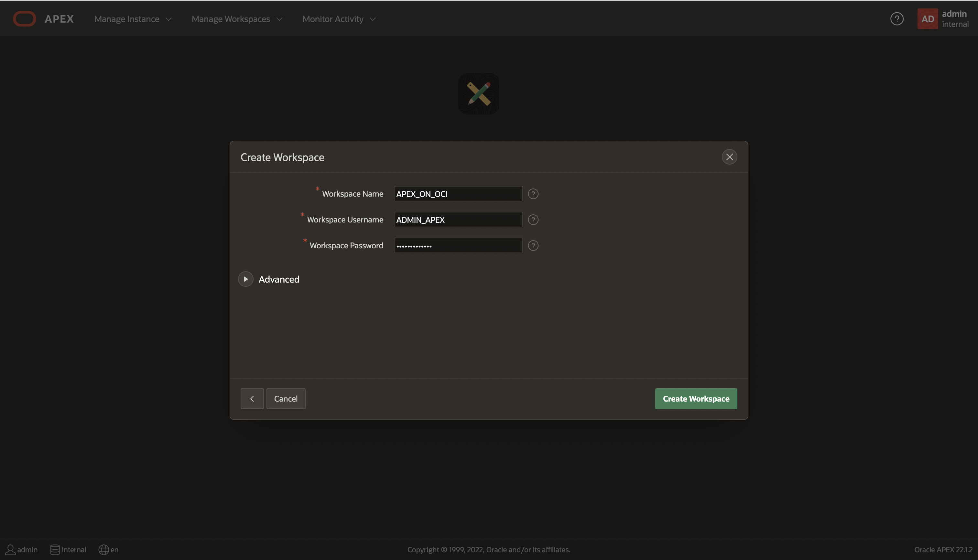Click help icon beside Workspace Username
The width and height of the screenshot is (978, 560).
(533, 220)
